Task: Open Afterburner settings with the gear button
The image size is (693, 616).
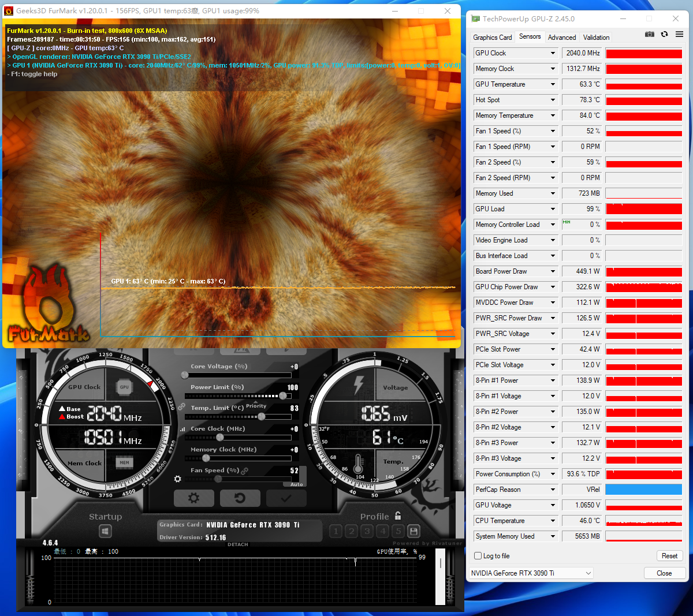Action: [x=194, y=498]
